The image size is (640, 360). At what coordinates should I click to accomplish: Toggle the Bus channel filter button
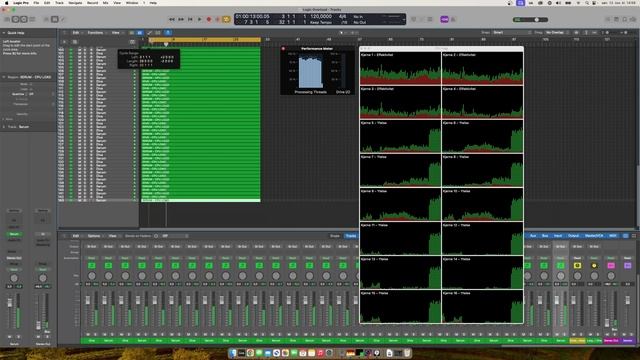(545, 236)
